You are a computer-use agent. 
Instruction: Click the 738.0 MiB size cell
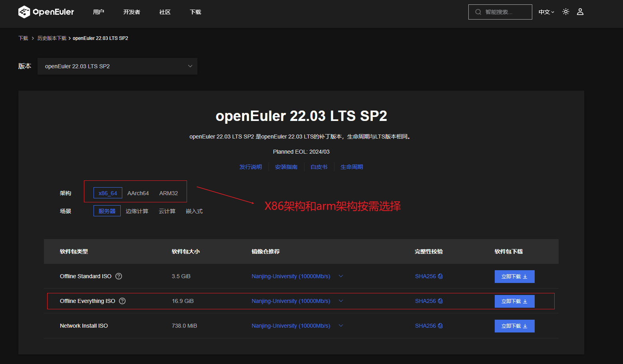point(184,326)
